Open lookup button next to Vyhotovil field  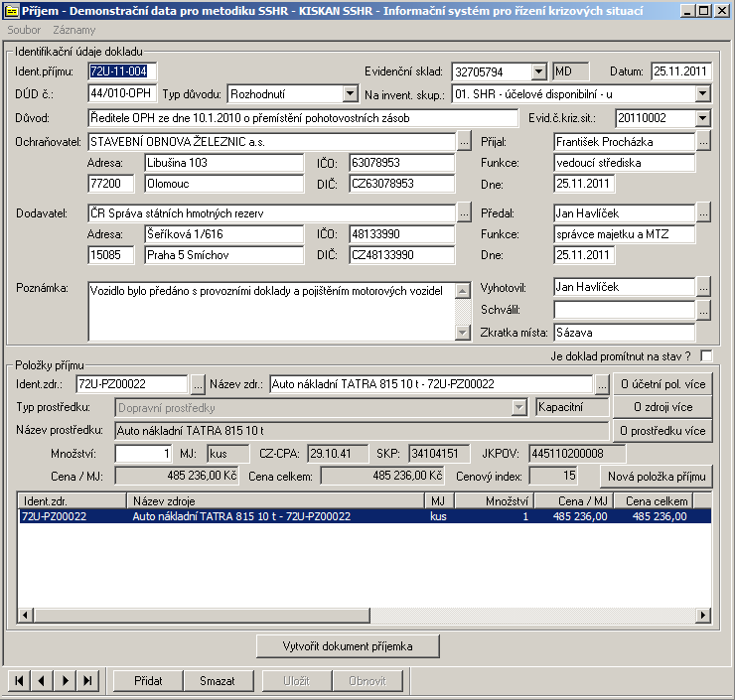pos(703,287)
